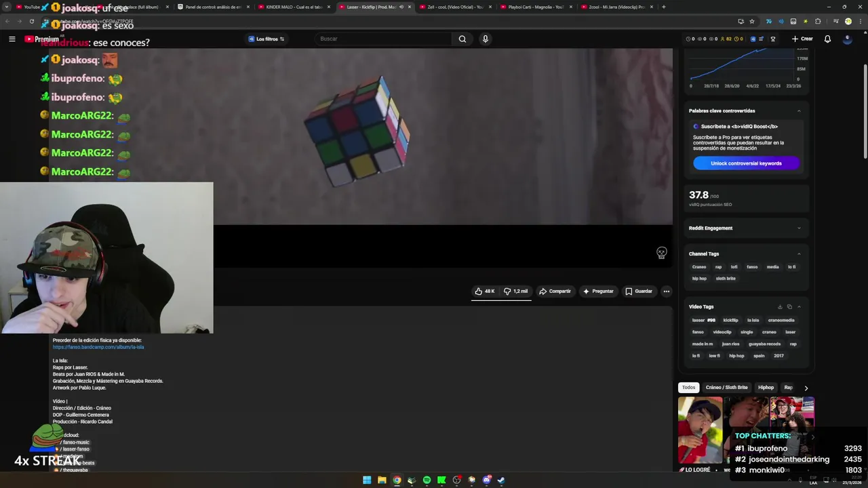Click the YouTube Premium logo
Screen dimensions: 868x488
point(42,39)
